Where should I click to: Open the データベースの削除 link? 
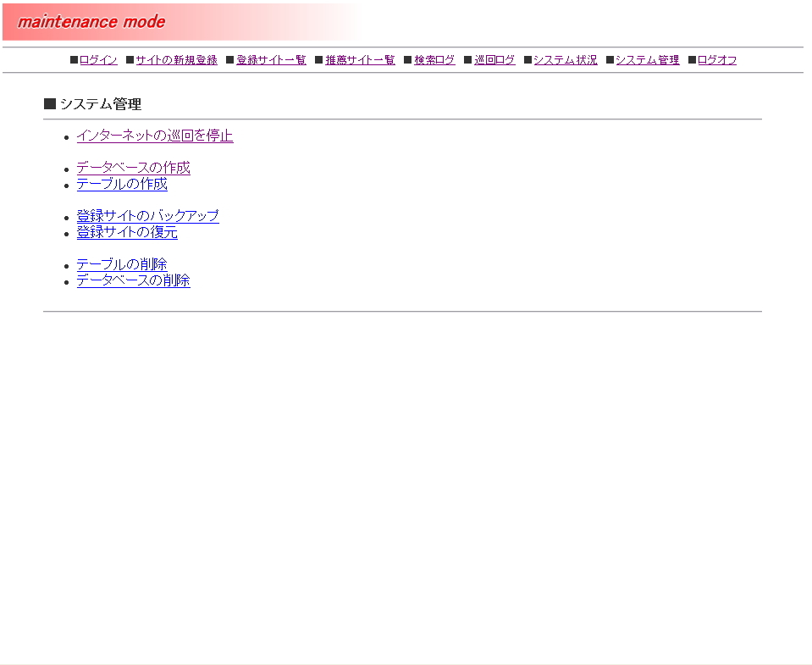[x=133, y=280]
